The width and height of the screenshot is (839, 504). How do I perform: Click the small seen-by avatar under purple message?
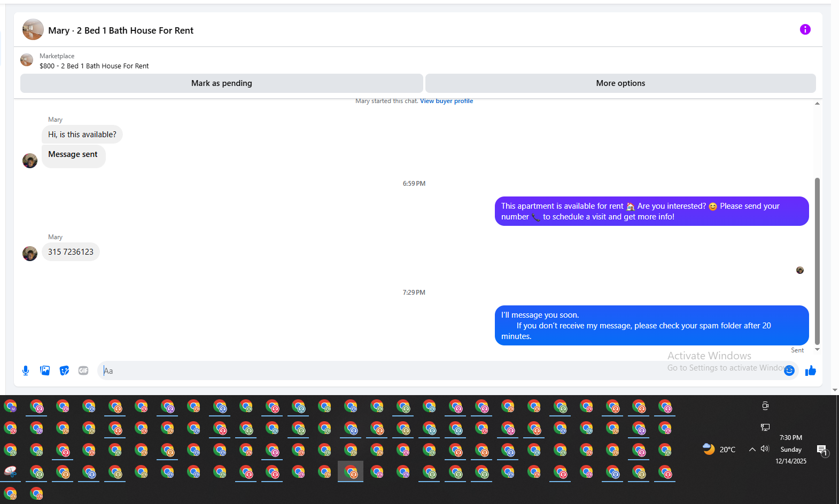(800, 270)
